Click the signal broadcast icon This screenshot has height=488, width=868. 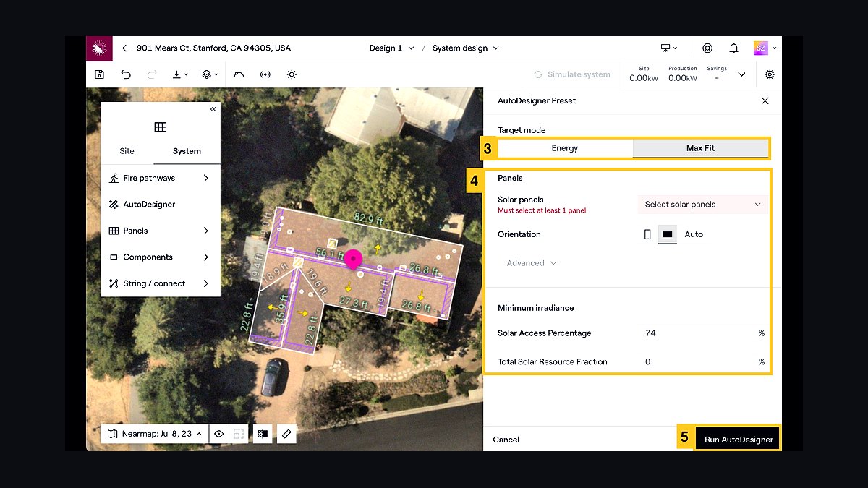pos(265,74)
